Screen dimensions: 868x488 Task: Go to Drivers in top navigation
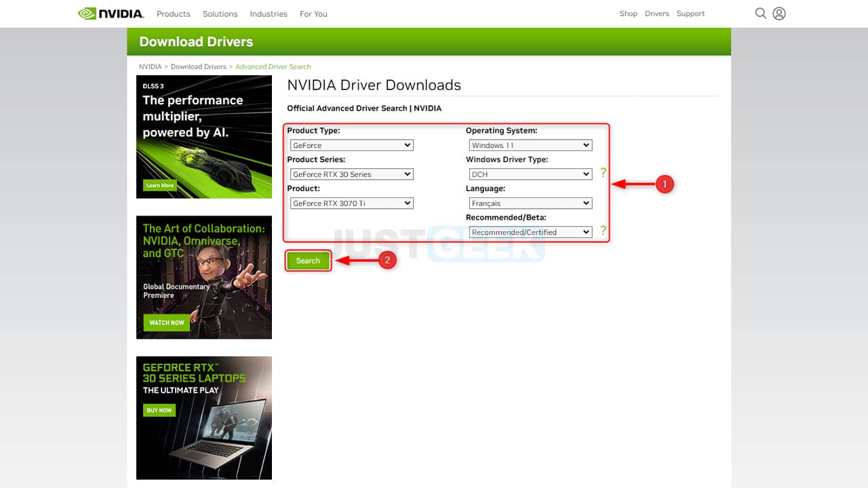pyautogui.click(x=657, y=14)
